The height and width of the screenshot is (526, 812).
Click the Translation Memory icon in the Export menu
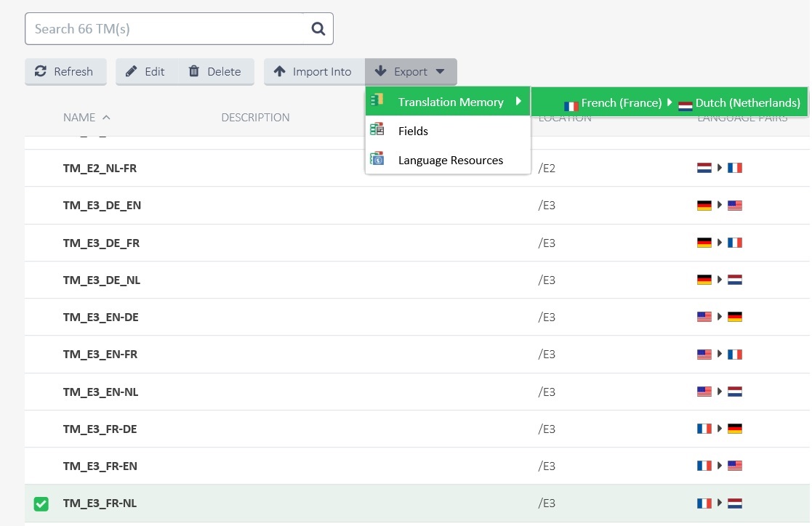pyautogui.click(x=377, y=100)
